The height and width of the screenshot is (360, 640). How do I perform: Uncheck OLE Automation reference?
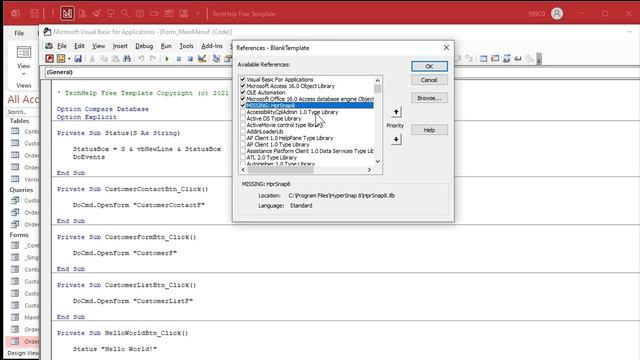243,93
